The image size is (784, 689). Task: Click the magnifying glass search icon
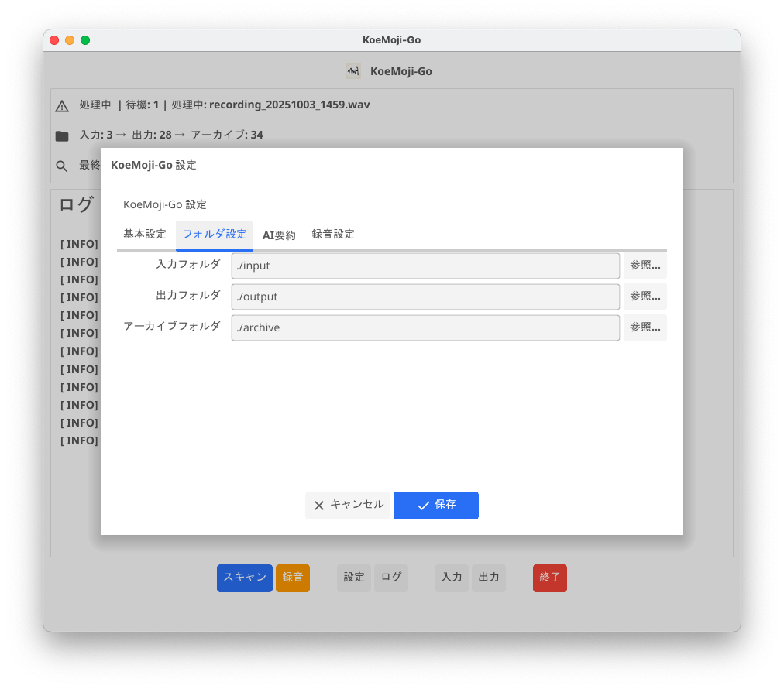tap(62, 166)
